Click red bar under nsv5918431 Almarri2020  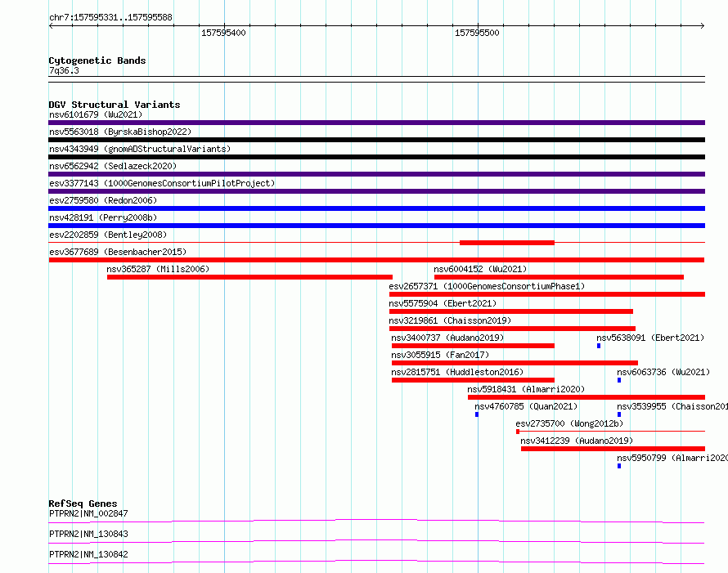[586, 397]
